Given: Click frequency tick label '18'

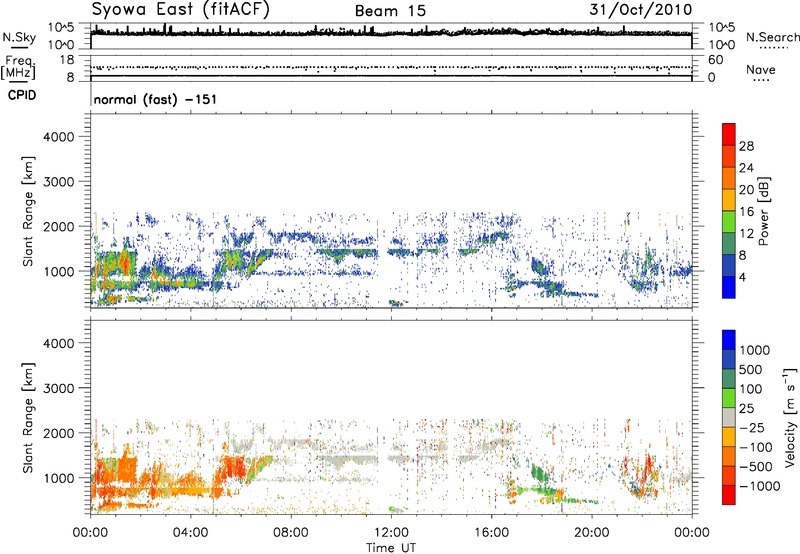Looking at the screenshot, I should tap(67, 60).
